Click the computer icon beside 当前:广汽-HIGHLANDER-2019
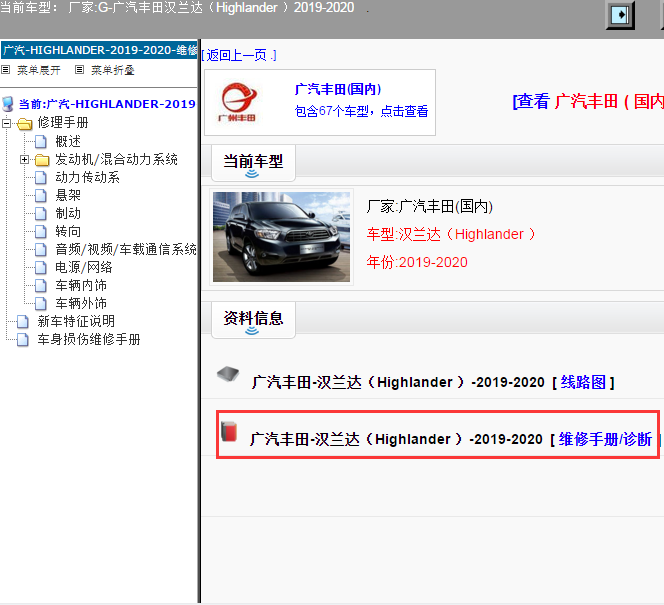This screenshot has height=605, width=664. [8, 104]
